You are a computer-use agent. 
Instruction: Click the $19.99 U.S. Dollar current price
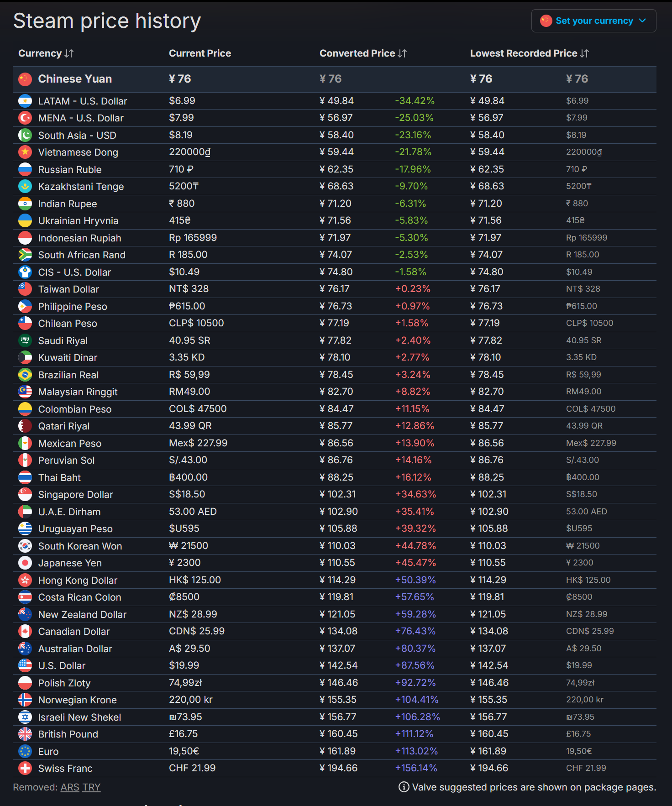tap(184, 665)
